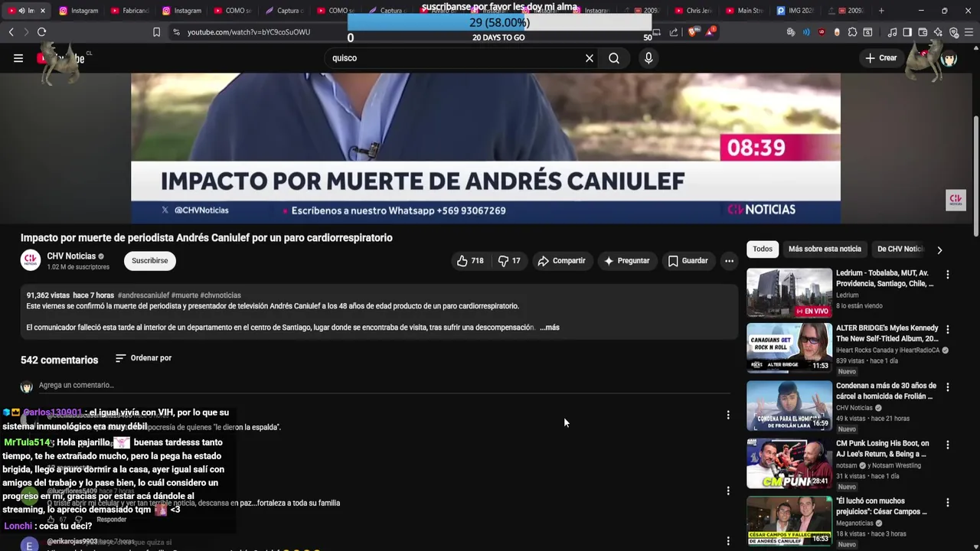
Task: Open Él luchó con muchos prejuicios title
Action: pos(881,507)
